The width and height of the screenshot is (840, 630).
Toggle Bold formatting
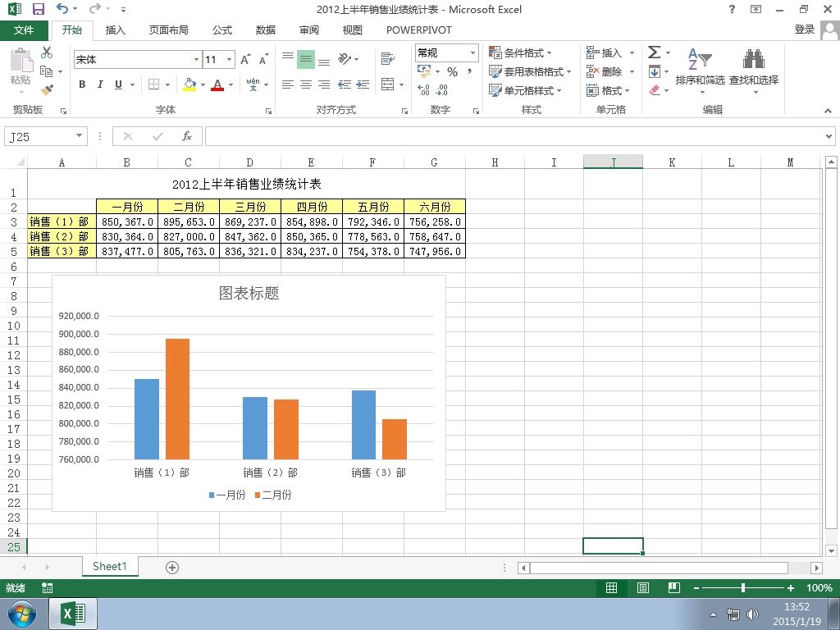[x=82, y=84]
